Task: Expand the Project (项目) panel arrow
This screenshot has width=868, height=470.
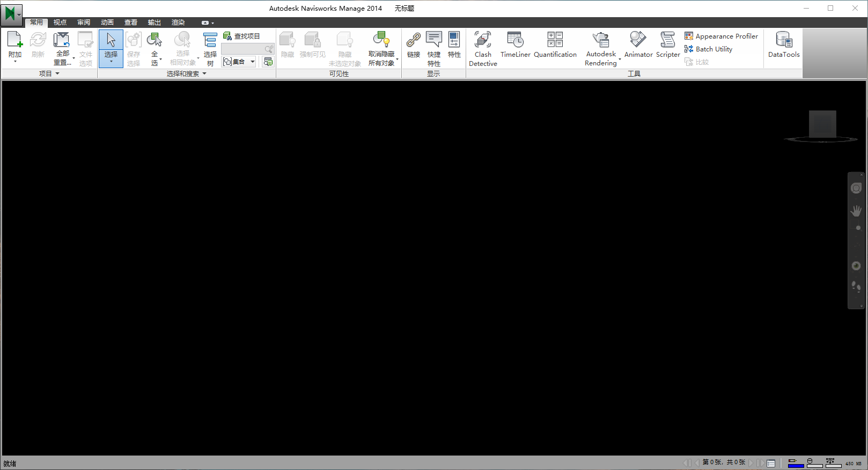Action: pyautogui.click(x=57, y=73)
